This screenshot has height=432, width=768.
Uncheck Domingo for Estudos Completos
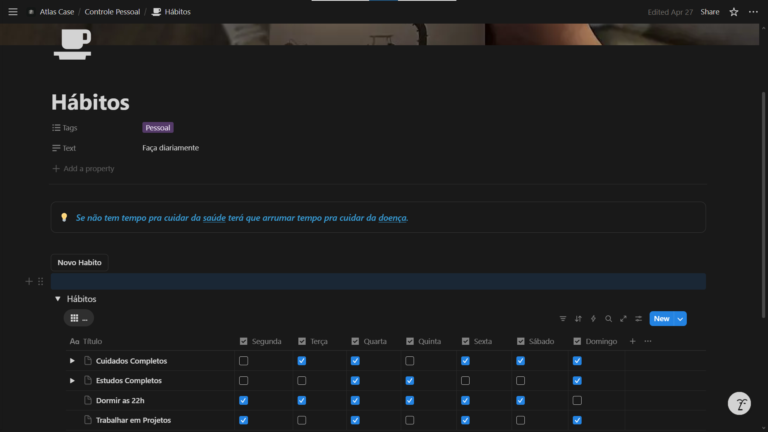[577, 381]
